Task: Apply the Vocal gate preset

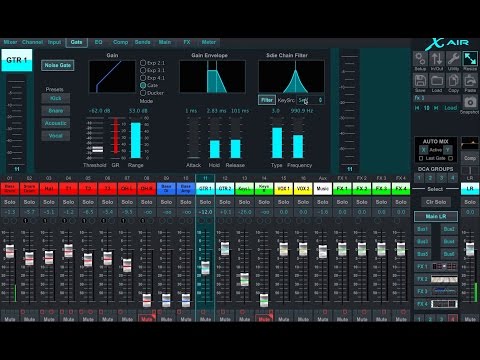Action: (x=56, y=136)
